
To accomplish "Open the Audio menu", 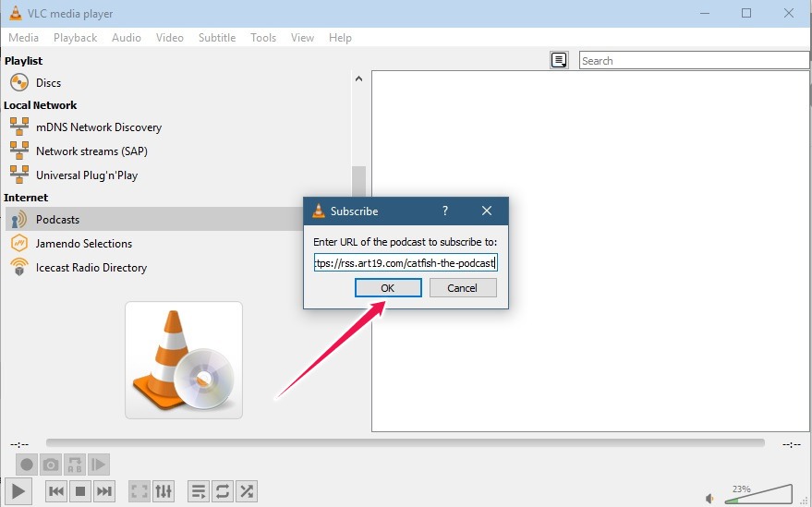I will (127, 38).
